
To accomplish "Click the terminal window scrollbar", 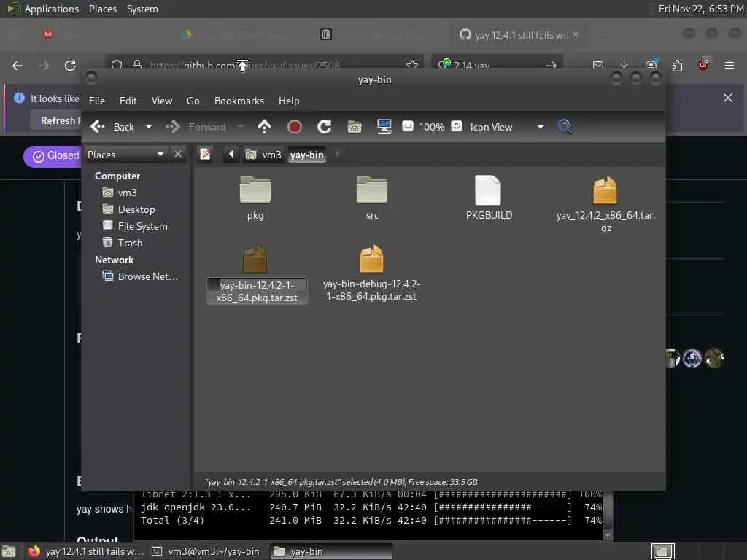I will pos(608,516).
